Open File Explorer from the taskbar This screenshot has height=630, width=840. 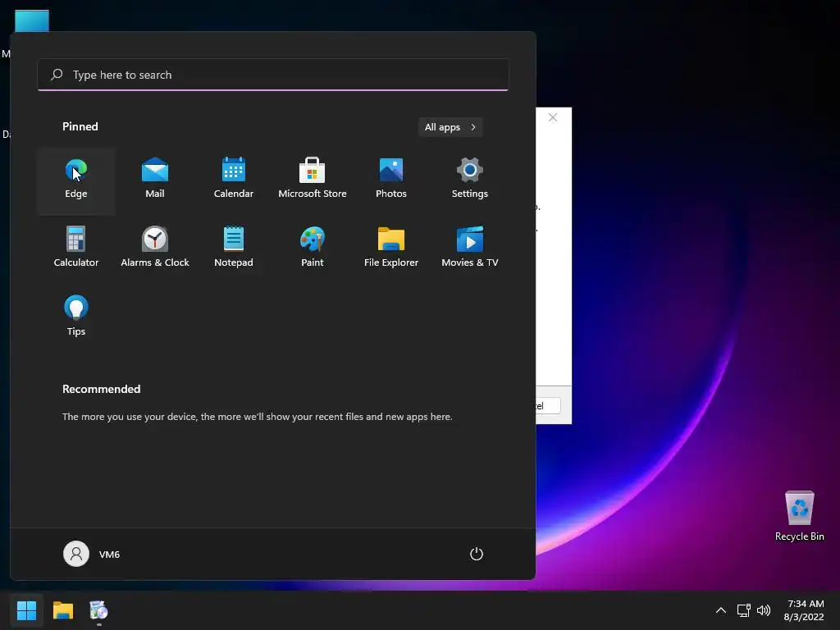[x=62, y=610]
